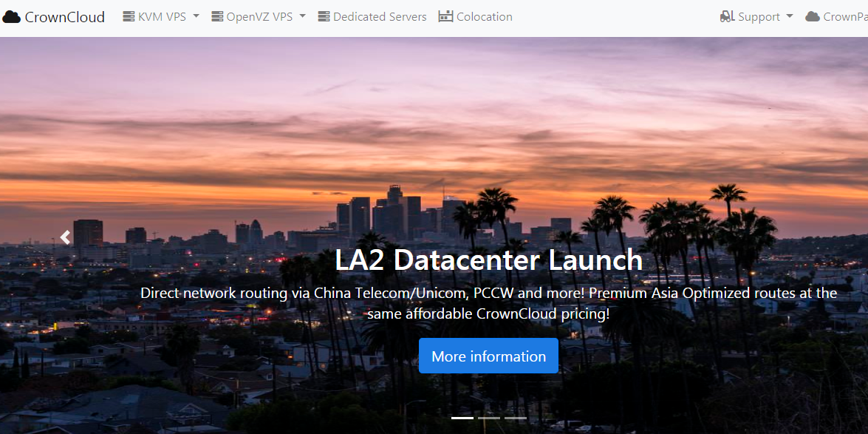Click the server icon beside OpenVZ VPS
The height and width of the screenshot is (434, 868).
(x=217, y=16)
